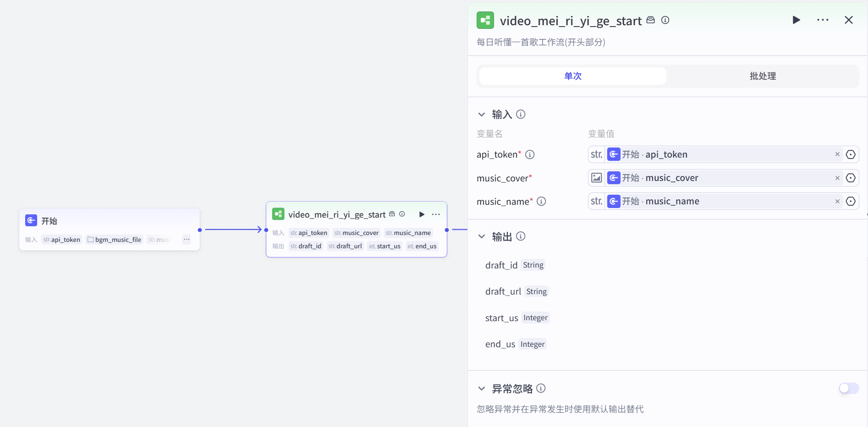
Task: Clear the api_token variable value
Action: coord(837,154)
